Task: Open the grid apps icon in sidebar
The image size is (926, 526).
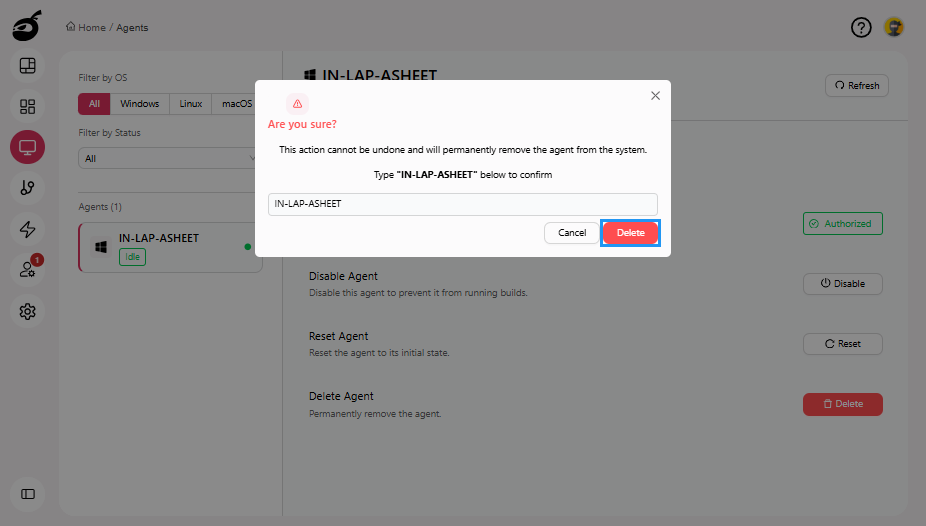Action: point(27,106)
